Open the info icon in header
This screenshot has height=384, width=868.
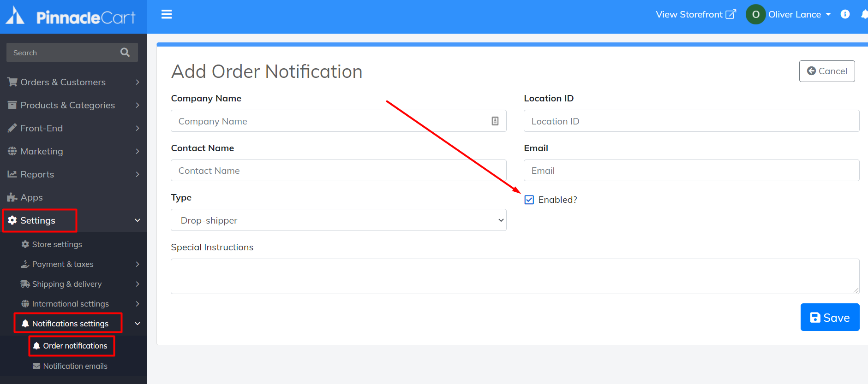click(845, 14)
